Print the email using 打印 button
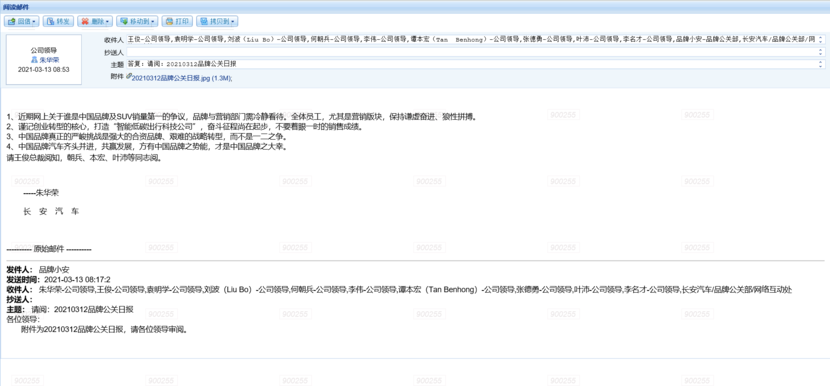Image resolution: width=830 pixels, height=386 pixels. point(177,22)
